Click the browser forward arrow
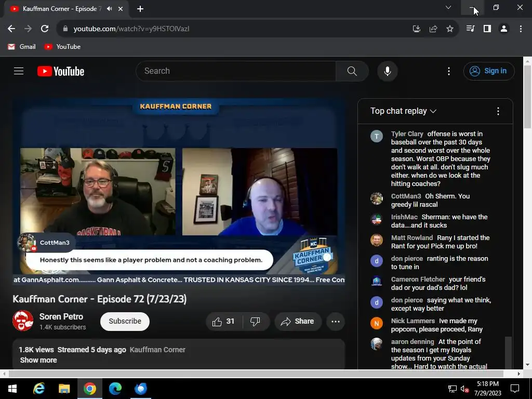532x399 pixels. [x=28, y=29]
